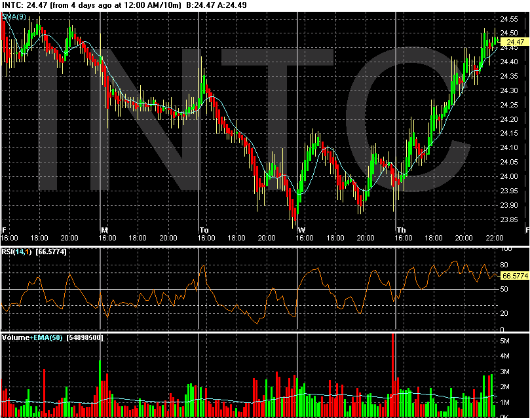This screenshot has width=530, height=420.
Task: Click the 24.30 price axis label
Action: pos(508,90)
